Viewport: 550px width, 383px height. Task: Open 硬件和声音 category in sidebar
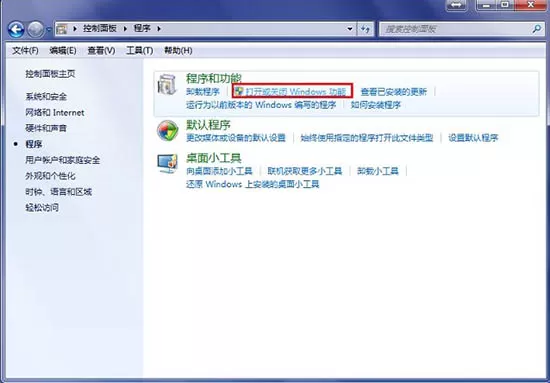click(46, 128)
